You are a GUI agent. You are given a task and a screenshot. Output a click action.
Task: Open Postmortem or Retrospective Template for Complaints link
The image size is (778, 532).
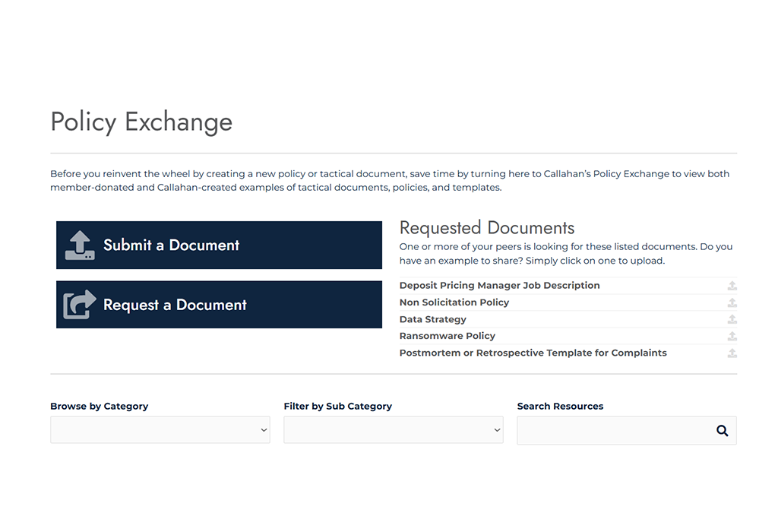(533, 353)
